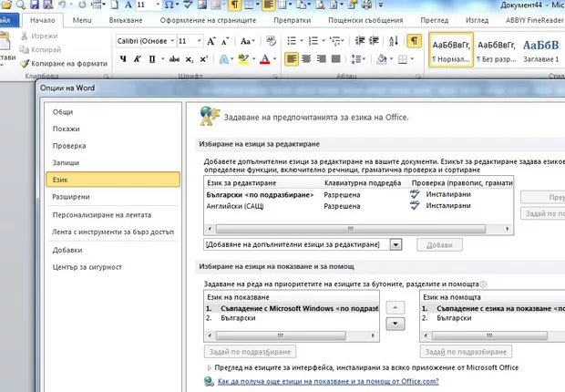Viewport: 565px width, 392px height.
Task: Click the show paragraph marks pilcrow icon
Action: pos(414,41)
